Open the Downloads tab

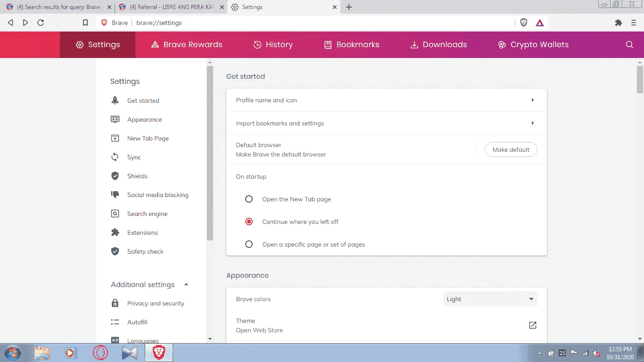[438, 45]
